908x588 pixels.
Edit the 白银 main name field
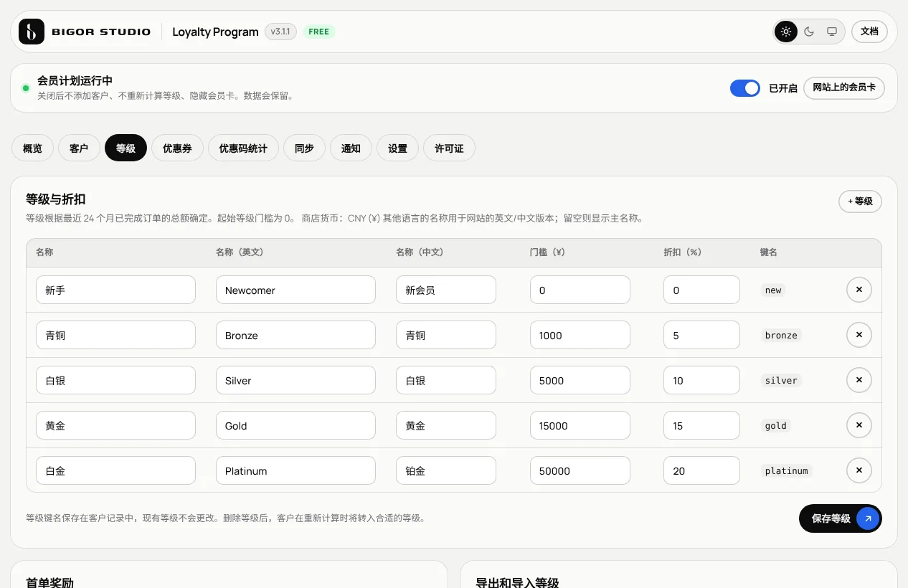pos(115,380)
